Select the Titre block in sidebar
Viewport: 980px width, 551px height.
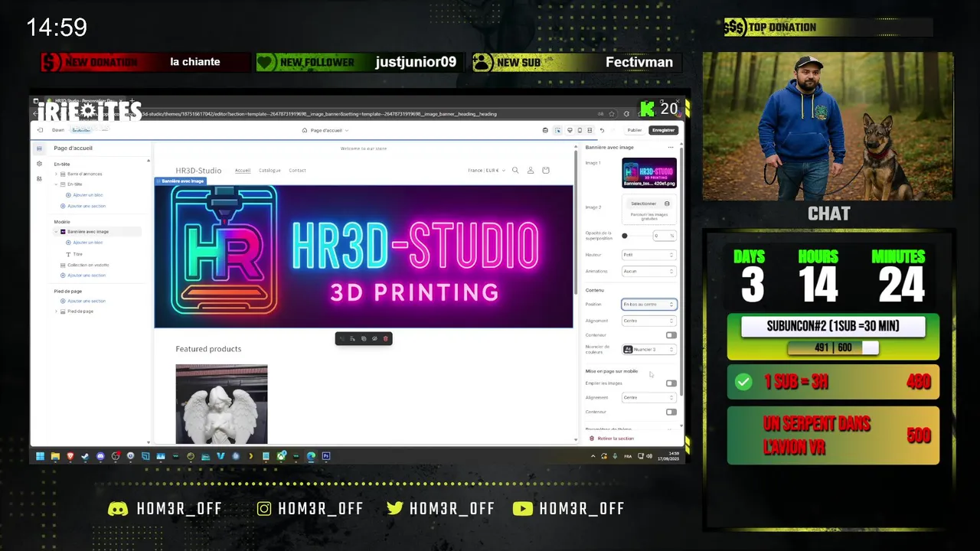(x=78, y=254)
